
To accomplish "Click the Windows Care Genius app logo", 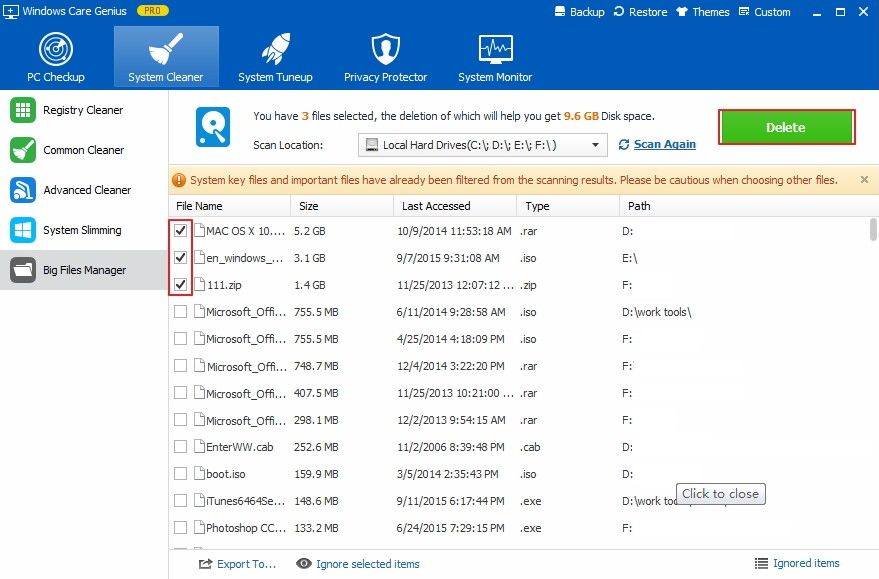I will point(11,11).
